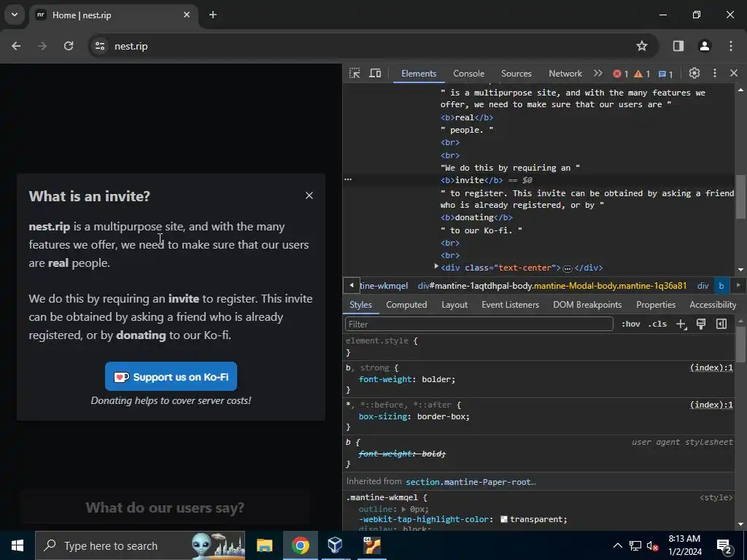This screenshot has width=747, height=560.
Task: Open DevTools customize three-dot menu
Action: 715,74
